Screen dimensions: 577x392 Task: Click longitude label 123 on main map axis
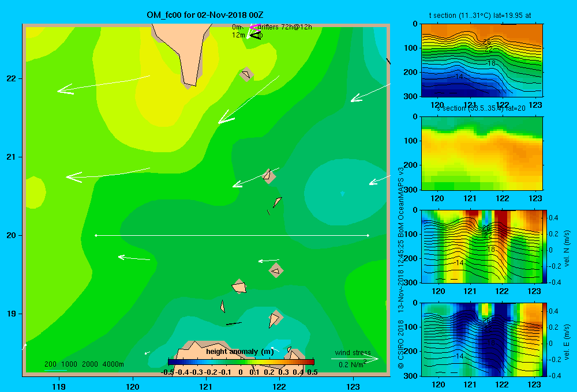(353, 386)
